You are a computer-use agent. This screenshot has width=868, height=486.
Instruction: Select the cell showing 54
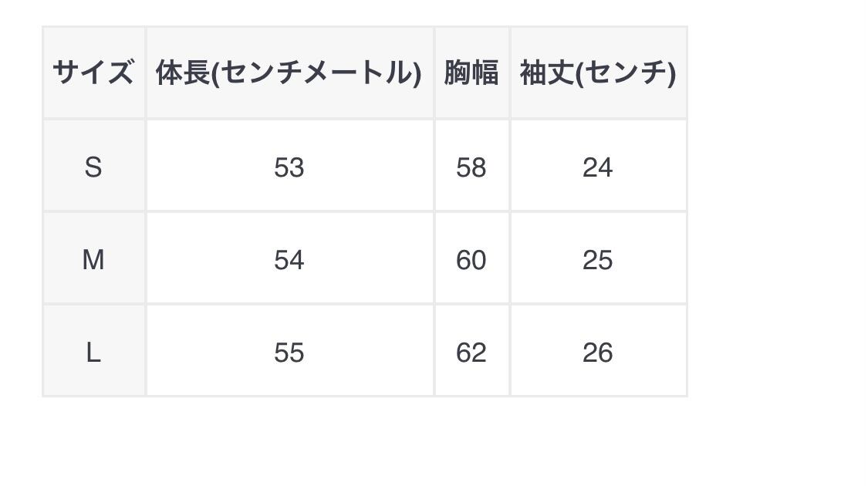click(x=289, y=260)
